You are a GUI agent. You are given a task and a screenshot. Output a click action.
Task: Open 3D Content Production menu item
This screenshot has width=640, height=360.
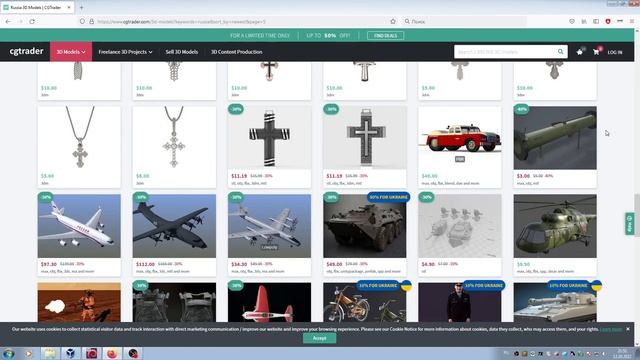click(236, 52)
